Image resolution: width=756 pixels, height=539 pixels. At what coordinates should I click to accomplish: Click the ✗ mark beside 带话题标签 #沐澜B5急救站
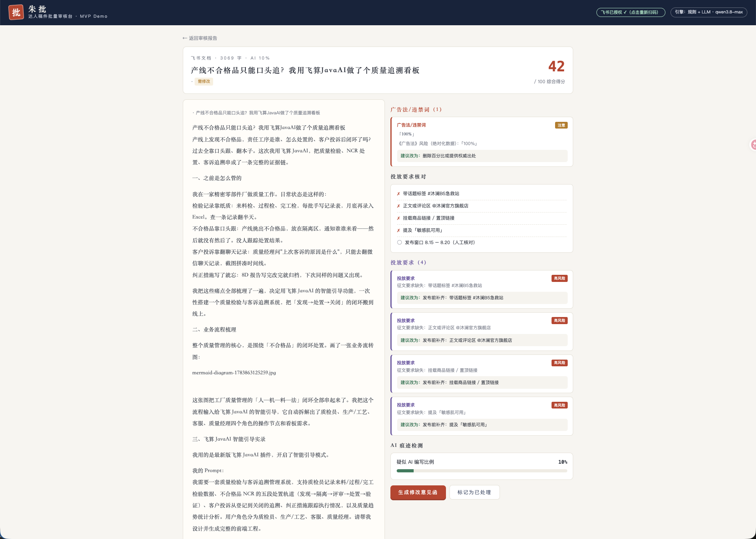pos(398,194)
